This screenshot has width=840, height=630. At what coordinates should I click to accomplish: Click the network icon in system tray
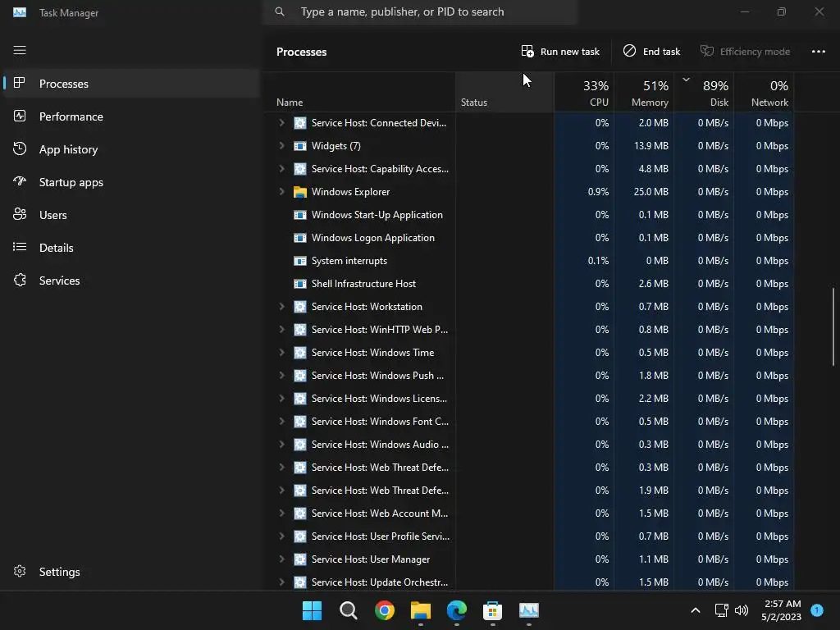pos(721,610)
